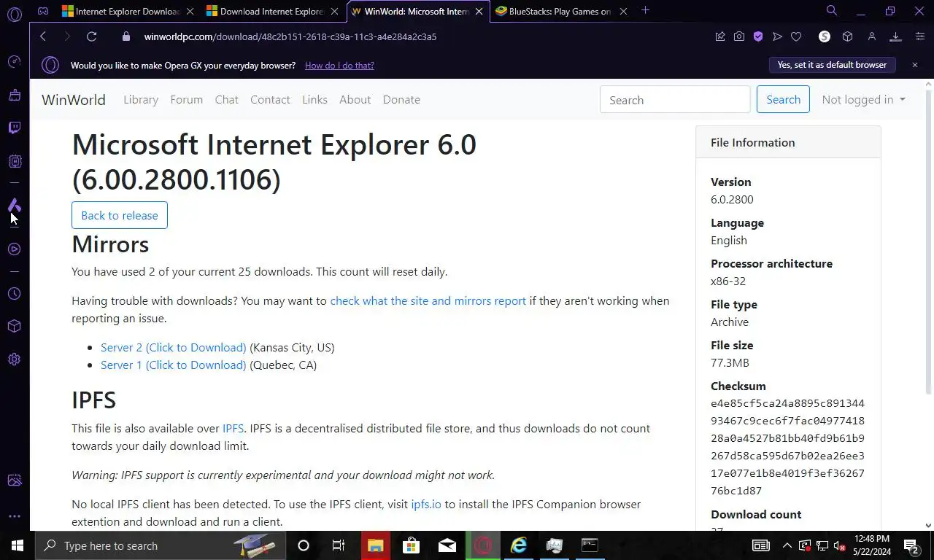Dismiss the default browser prompt
Image resolution: width=934 pixels, height=560 pixels.
click(x=914, y=65)
